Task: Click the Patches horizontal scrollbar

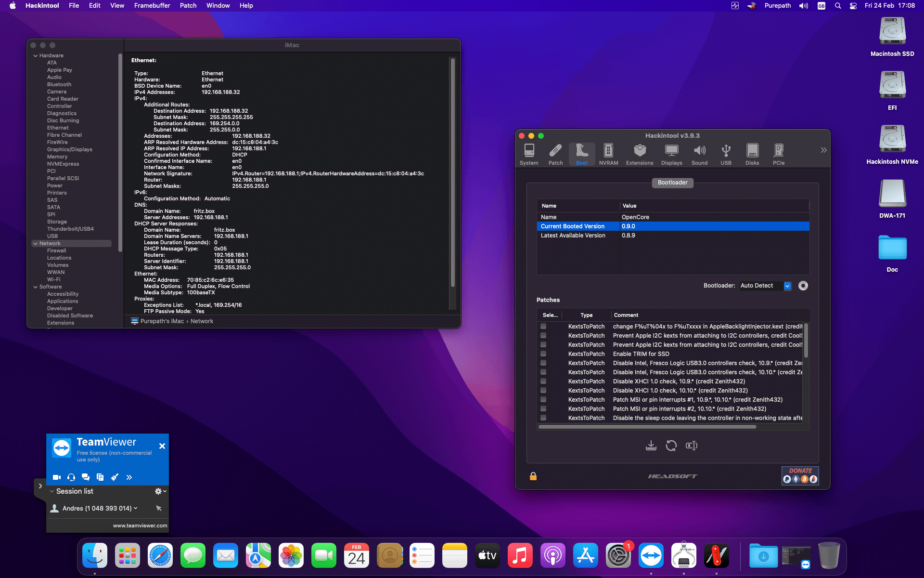Action: 647,427
